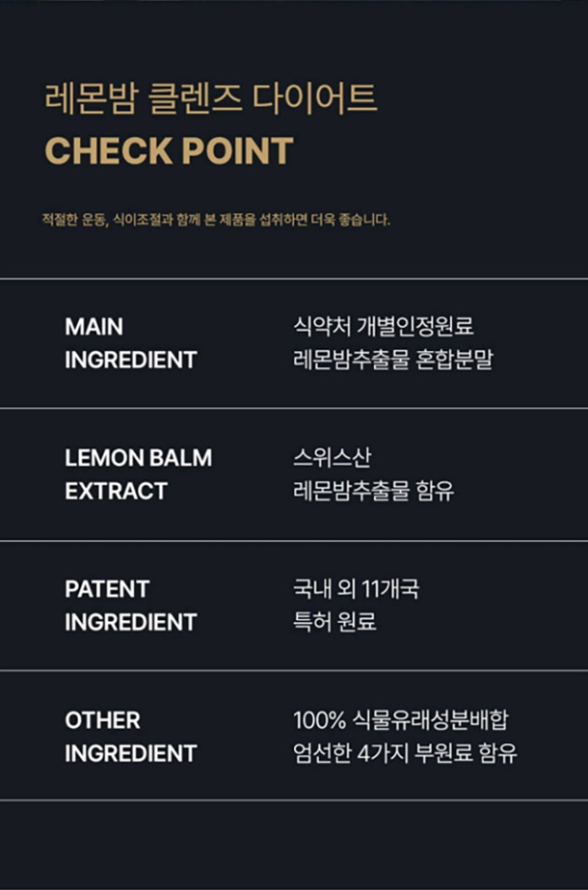The width and height of the screenshot is (588, 890).
Task: Click the note beginning 적절한 운동, 식이조절과
Action: (216, 220)
